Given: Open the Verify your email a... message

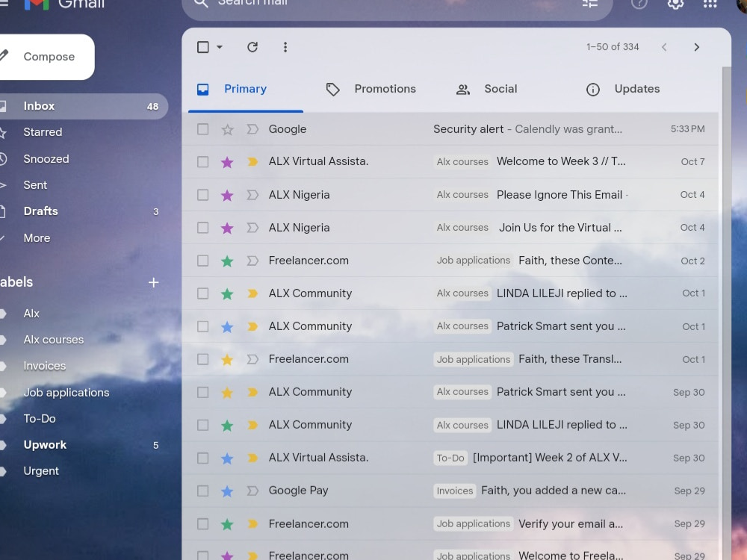Looking at the screenshot, I should click(x=450, y=524).
